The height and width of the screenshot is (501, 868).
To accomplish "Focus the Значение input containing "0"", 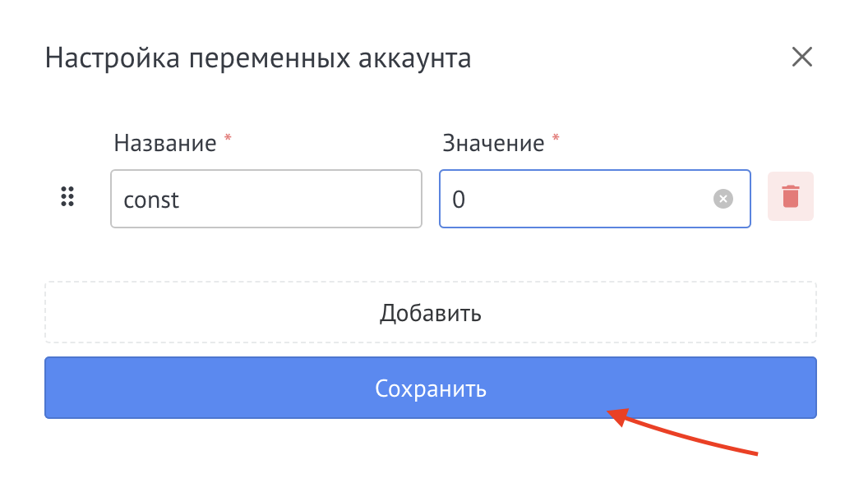I will click(x=575, y=198).
